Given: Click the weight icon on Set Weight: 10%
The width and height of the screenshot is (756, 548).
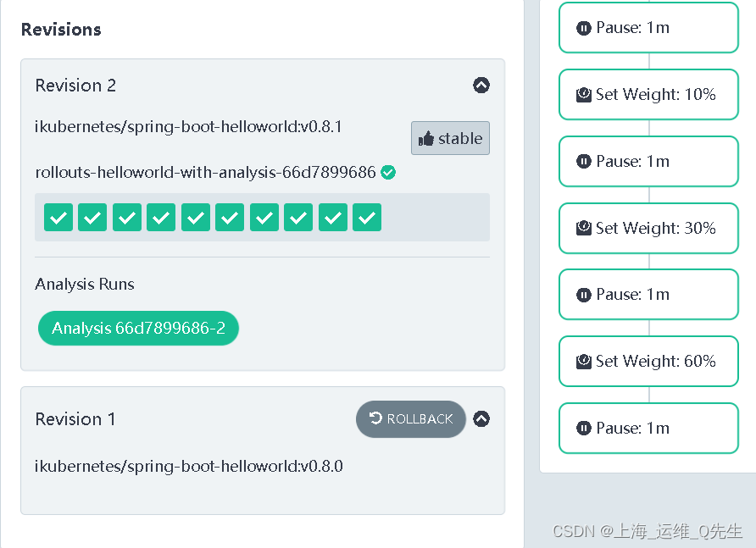Looking at the screenshot, I should (x=584, y=95).
